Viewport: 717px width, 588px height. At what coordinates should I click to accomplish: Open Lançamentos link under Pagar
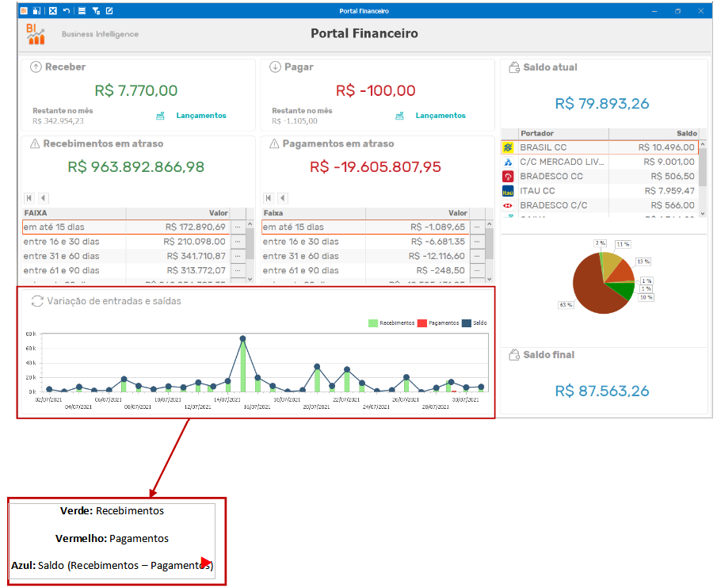(440, 116)
